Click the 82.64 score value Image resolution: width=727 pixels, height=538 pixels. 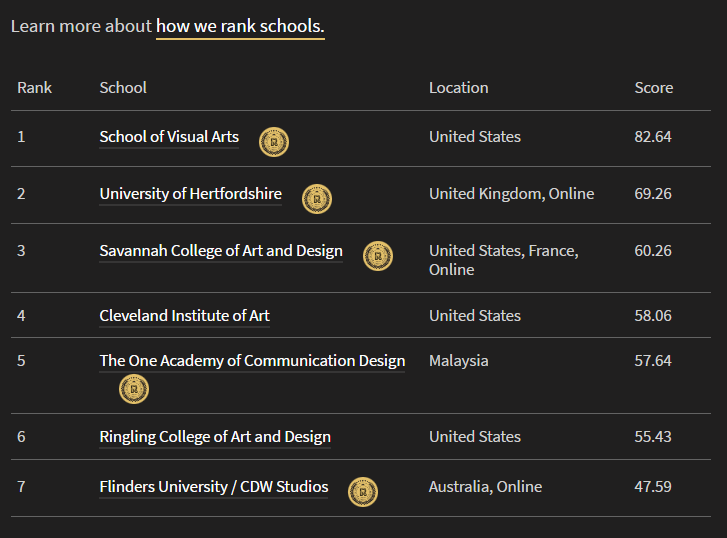coord(653,137)
